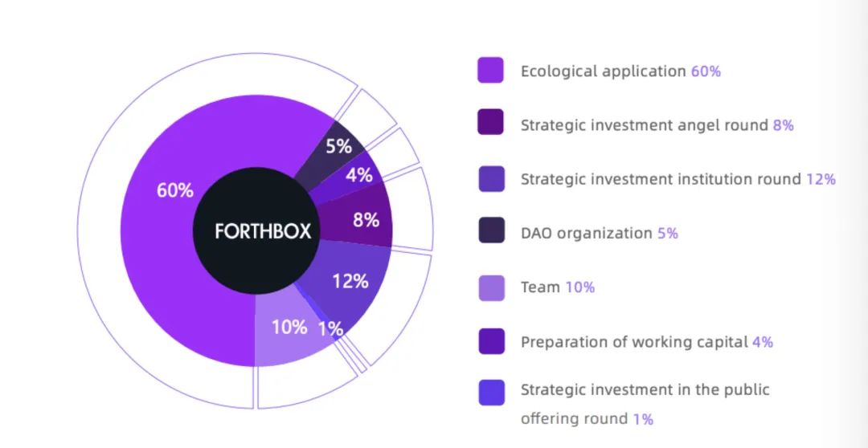Click the FORTHBOX center circle logo
Viewport: 868px width, 448px height.
tap(252, 231)
